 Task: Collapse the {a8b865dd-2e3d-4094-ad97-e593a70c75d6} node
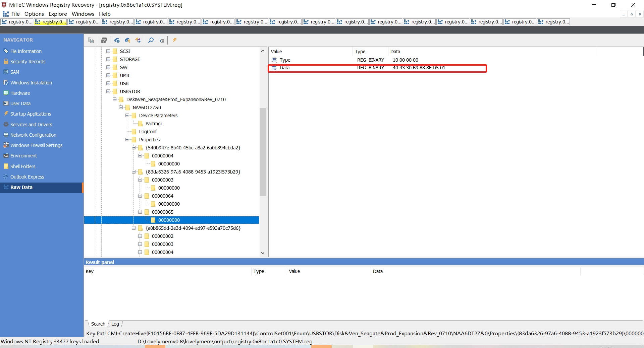(x=134, y=228)
